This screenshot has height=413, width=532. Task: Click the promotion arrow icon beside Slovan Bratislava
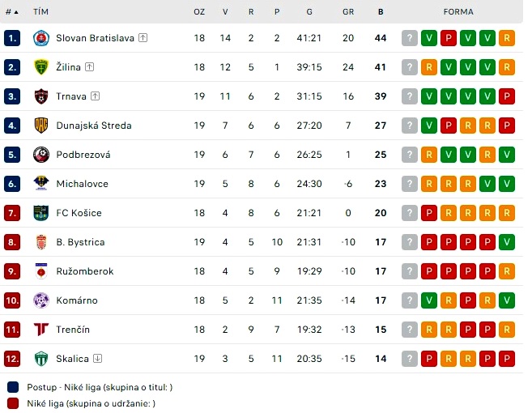point(143,38)
